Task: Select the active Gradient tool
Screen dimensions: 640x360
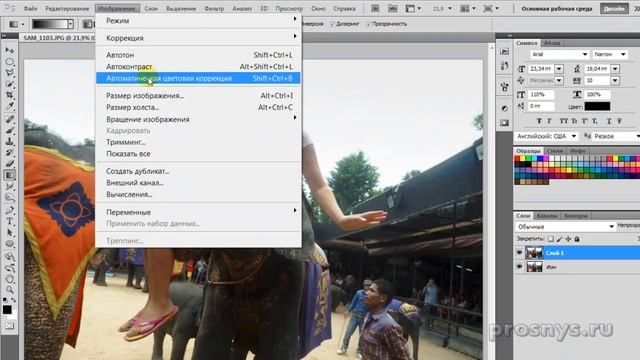Action: (9, 175)
